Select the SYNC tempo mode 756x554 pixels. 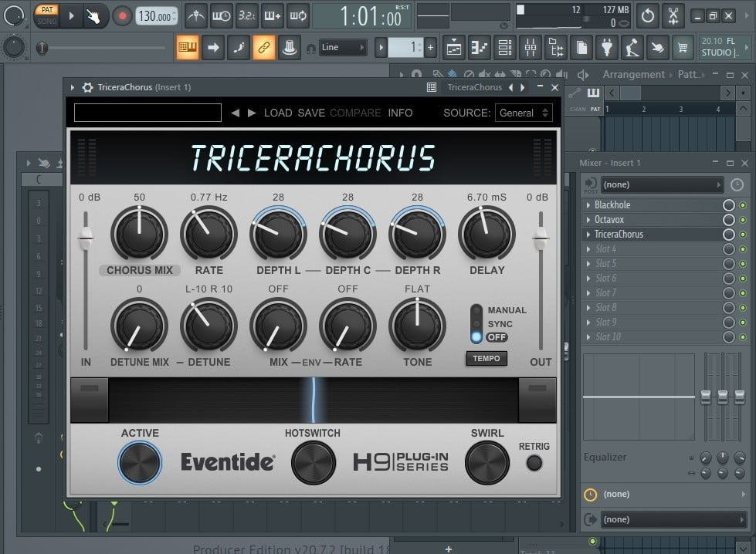point(476,324)
